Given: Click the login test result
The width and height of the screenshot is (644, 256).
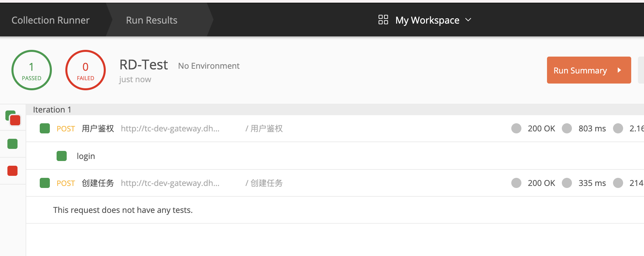Looking at the screenshot, I should [x=86, y=156].
